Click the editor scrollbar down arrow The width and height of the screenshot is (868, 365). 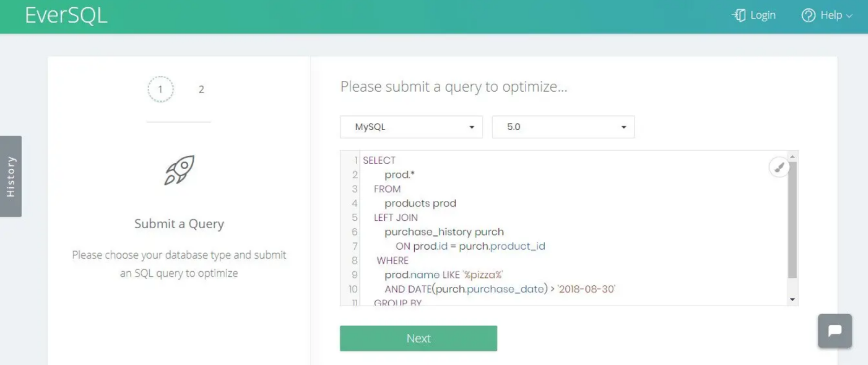(x=793, y=300)
